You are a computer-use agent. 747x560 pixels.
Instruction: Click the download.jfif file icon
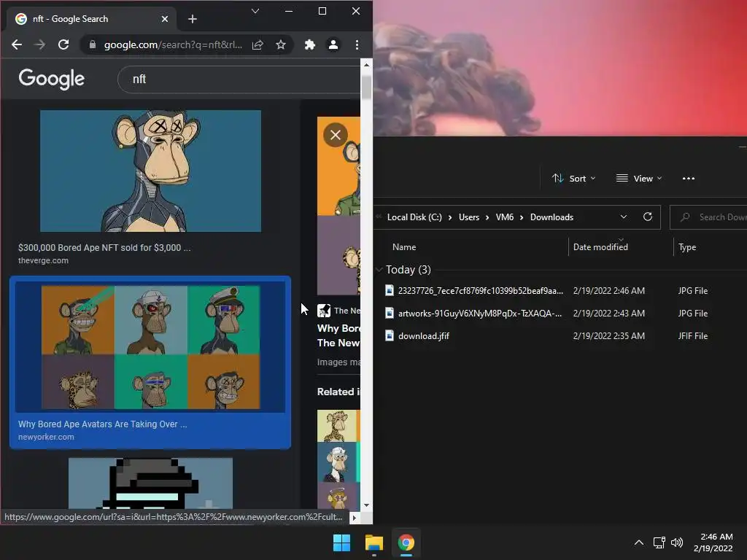[390, 335]
